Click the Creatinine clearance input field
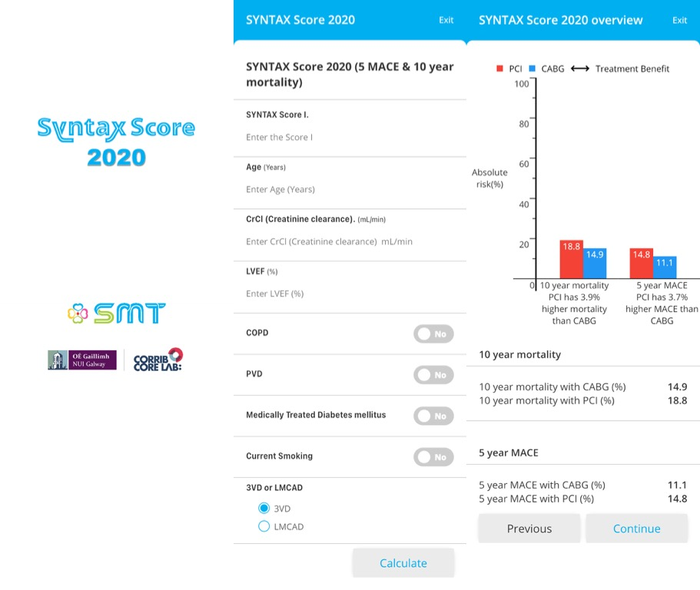The width and height of the screenshot is (700, 590). coord(350,242)
